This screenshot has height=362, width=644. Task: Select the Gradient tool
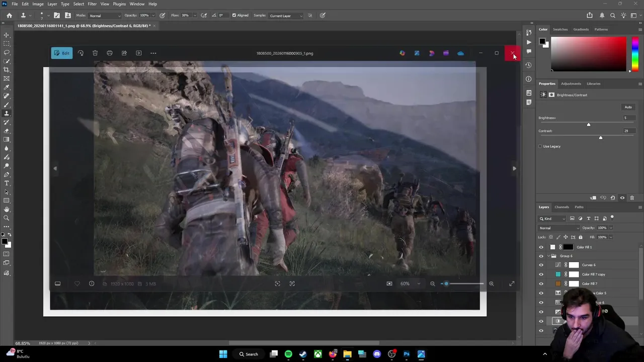[7, 139]
